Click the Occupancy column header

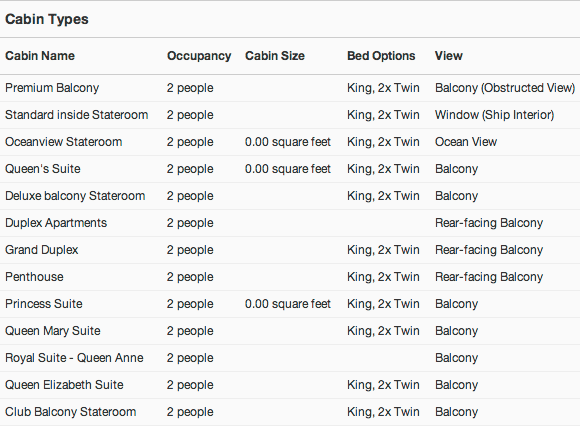(x=199, y=56)
